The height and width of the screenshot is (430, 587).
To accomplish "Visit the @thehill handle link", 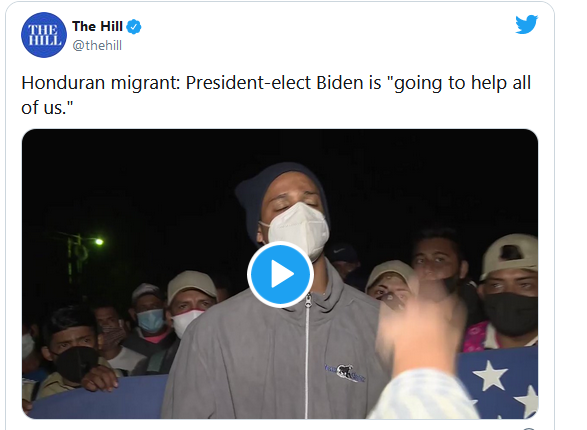I will coord(97,46).
